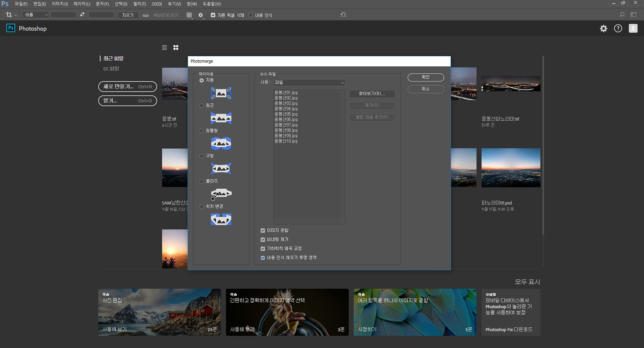644x348 pixels.
Task: Expand the Crop tool preset picker arrow
Action: 15,15
